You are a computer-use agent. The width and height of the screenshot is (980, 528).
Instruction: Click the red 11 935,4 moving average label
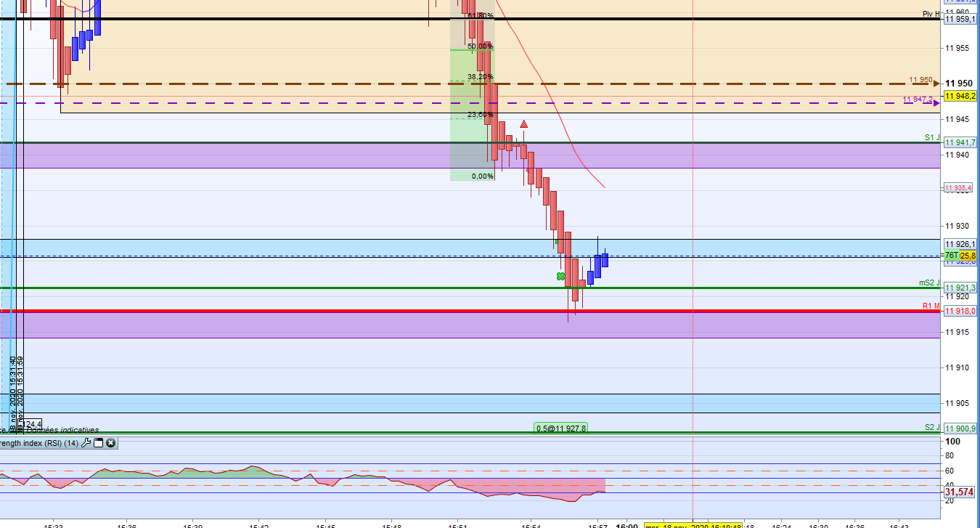pyautogui.click(x=960, y=188)
